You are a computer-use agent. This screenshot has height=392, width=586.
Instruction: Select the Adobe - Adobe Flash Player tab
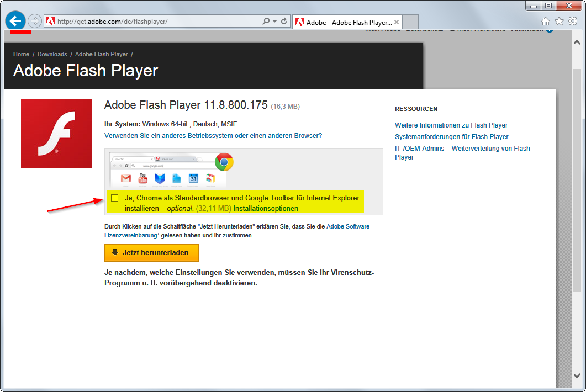(347, 22)
